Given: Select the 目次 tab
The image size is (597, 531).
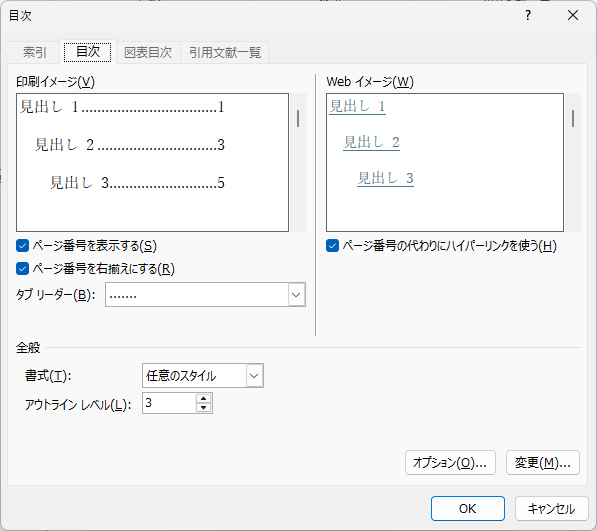Looking at the screenshot, I should tap(88, 52).
